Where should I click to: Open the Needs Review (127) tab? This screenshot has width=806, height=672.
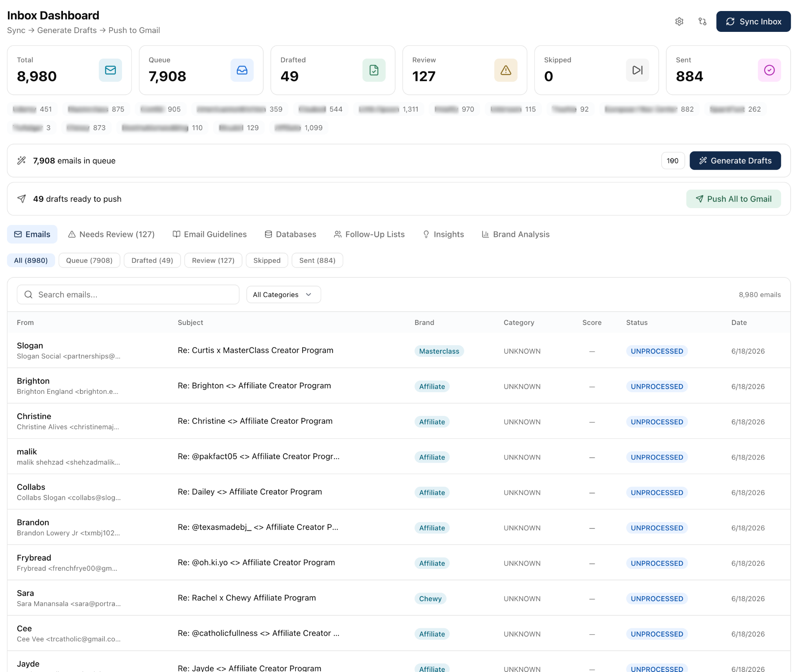pos(111,234)
